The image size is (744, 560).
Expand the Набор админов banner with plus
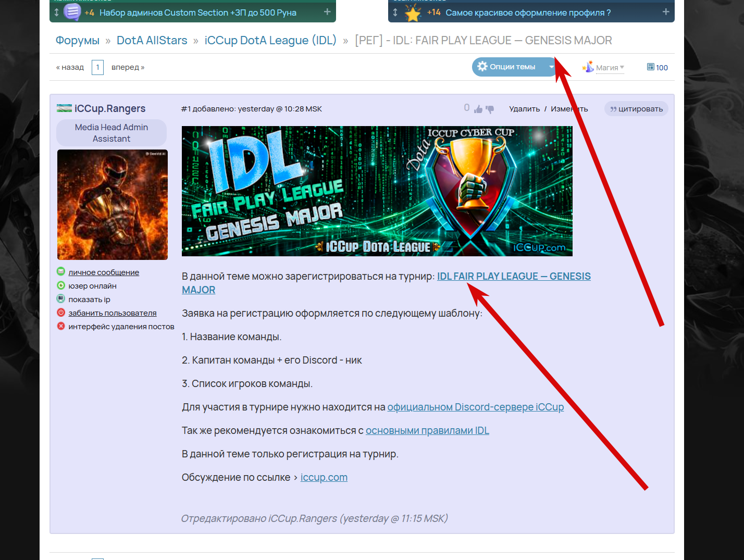[x=327, y=11]
